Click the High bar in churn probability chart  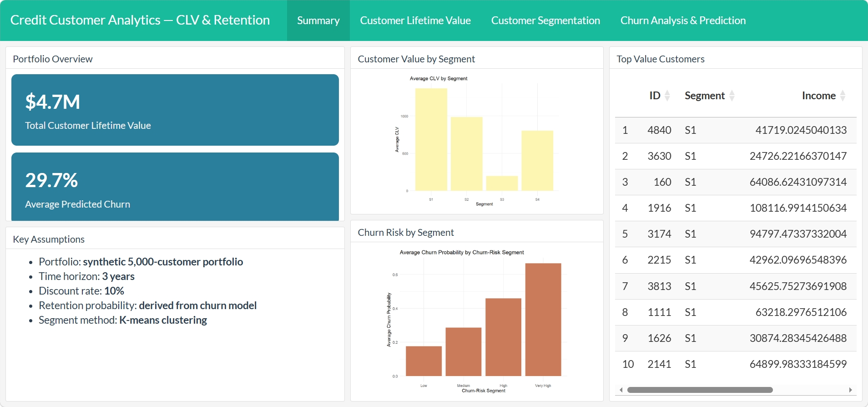(503, 337)
